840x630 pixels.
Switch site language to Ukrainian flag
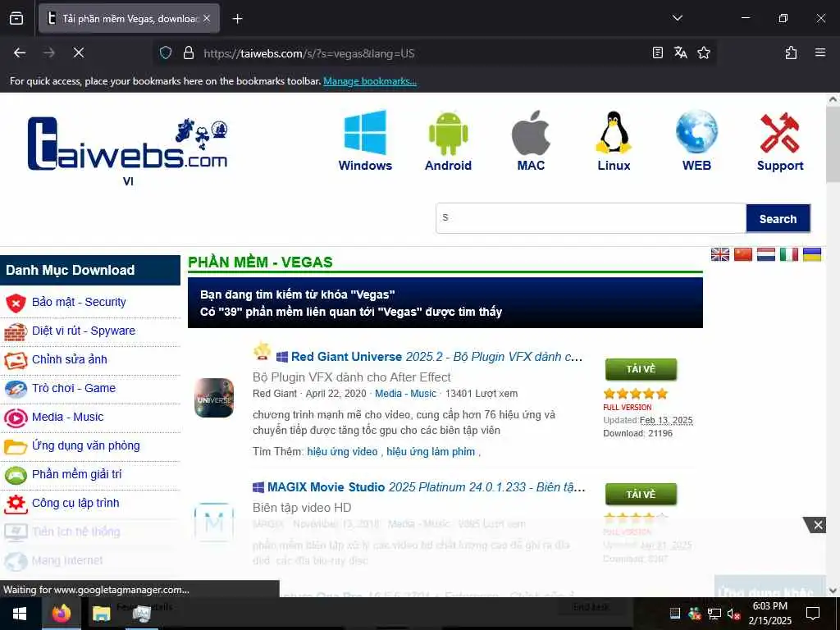click(x=812, y=254)
